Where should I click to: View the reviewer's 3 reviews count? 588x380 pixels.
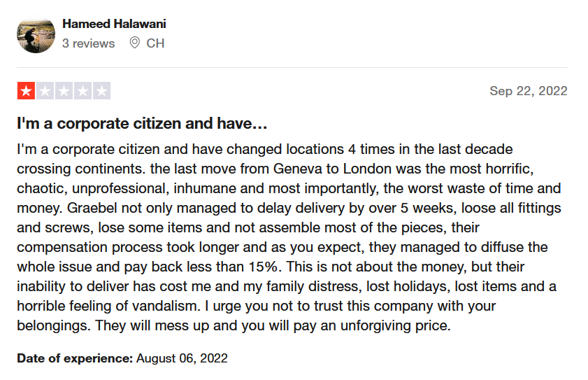89,43
